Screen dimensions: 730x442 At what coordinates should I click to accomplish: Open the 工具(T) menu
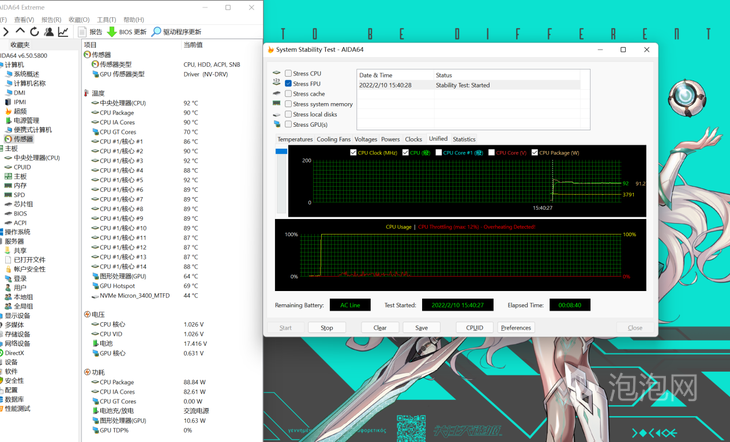105,19
